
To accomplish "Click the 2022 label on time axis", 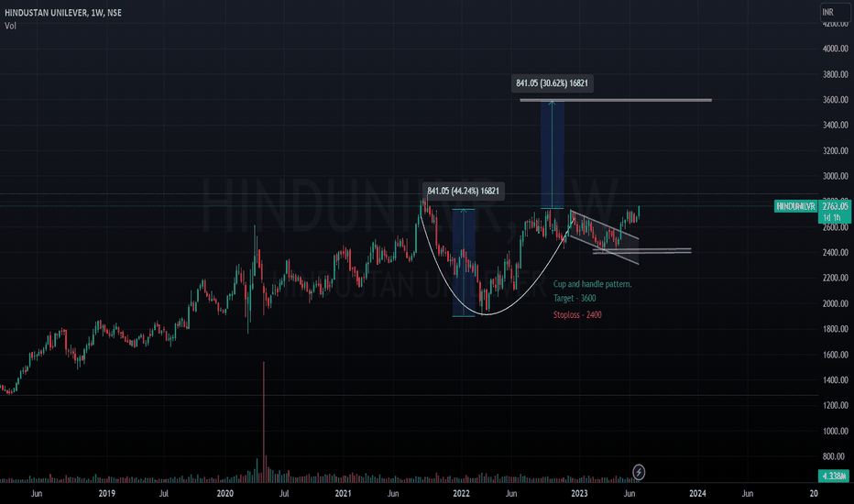I will (x=461, y=493).
